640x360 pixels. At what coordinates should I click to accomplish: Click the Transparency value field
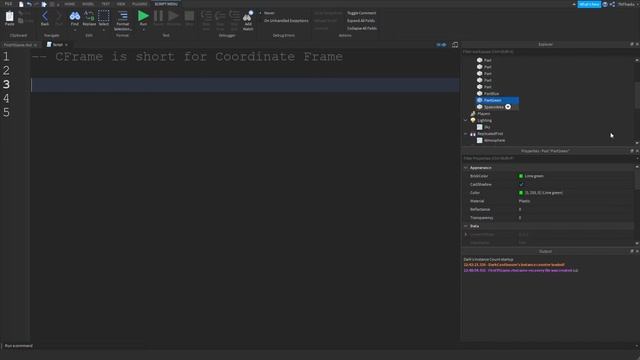576,218
